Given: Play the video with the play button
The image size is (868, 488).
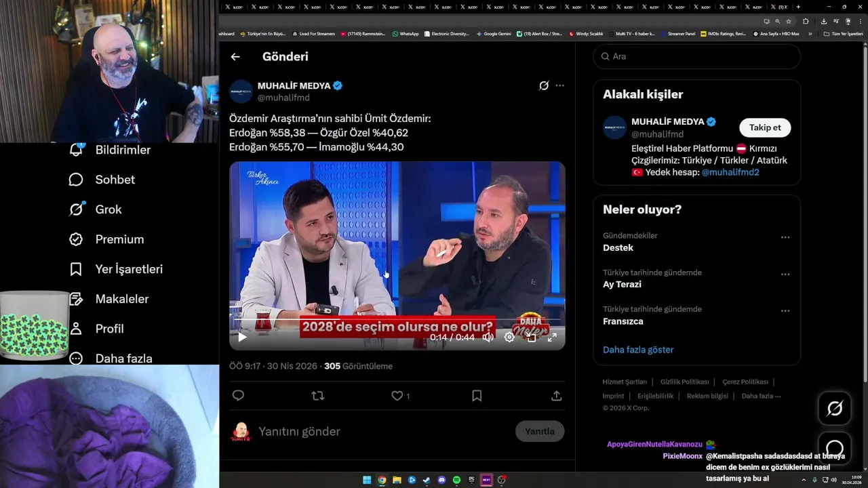Looking at the screenshot, I should tap(242, 337).
